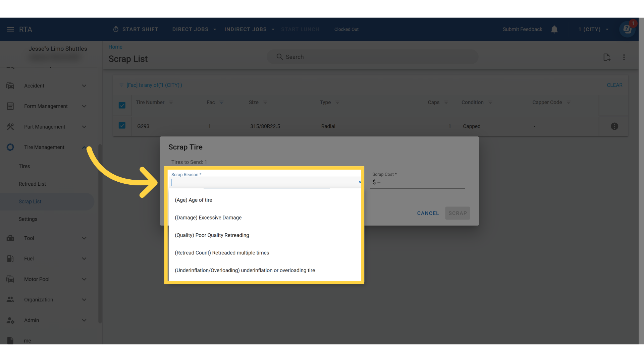Open the help chat bubble icon
Screen dimensions: 644x362
pos(627,29)
